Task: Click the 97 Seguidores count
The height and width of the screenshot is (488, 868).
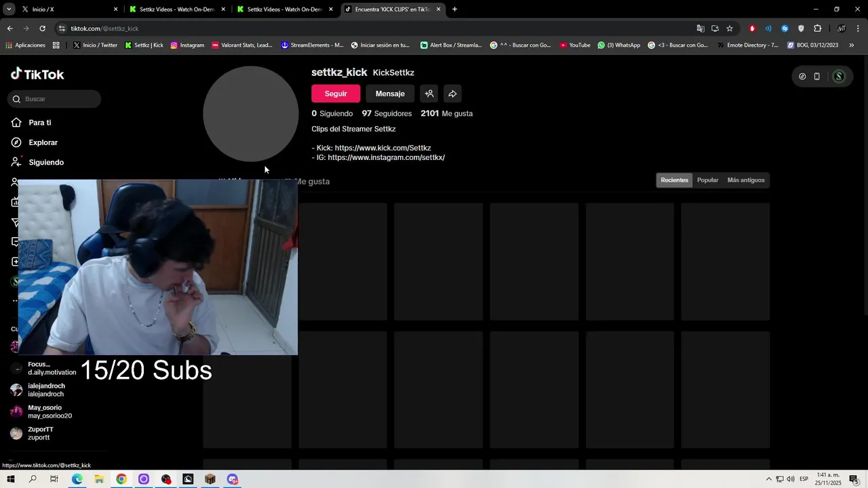Action: tap(387, 113)
